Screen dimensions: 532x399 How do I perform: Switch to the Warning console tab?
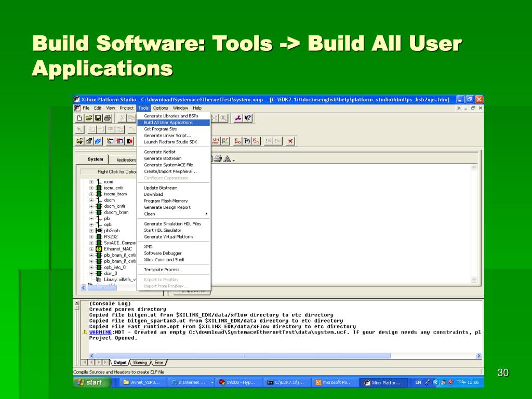click(140, 363)
